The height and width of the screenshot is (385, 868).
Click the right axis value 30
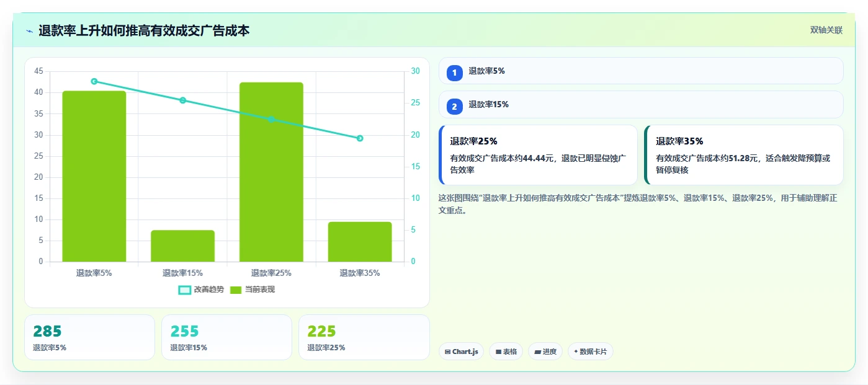(x=415, y=71)
